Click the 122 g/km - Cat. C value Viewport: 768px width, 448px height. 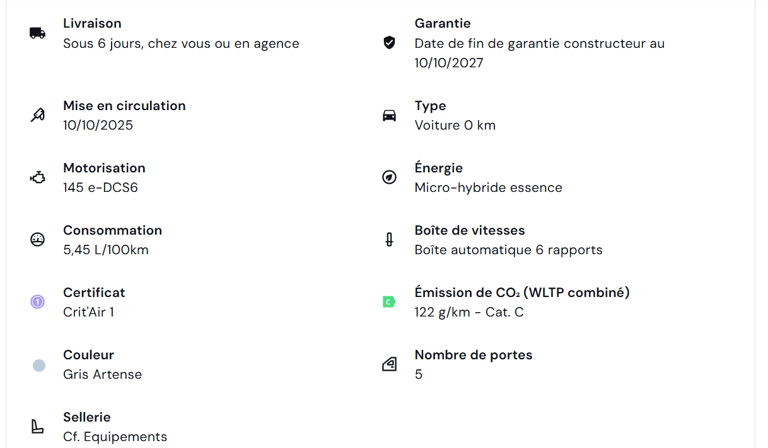click(x=469, y=312)
